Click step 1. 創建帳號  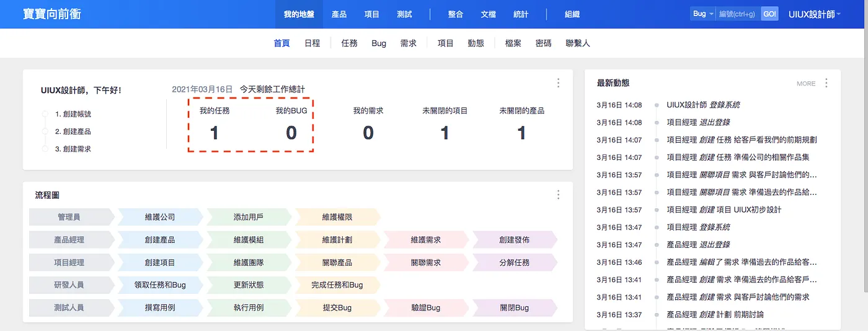click(x=73, y=114)
